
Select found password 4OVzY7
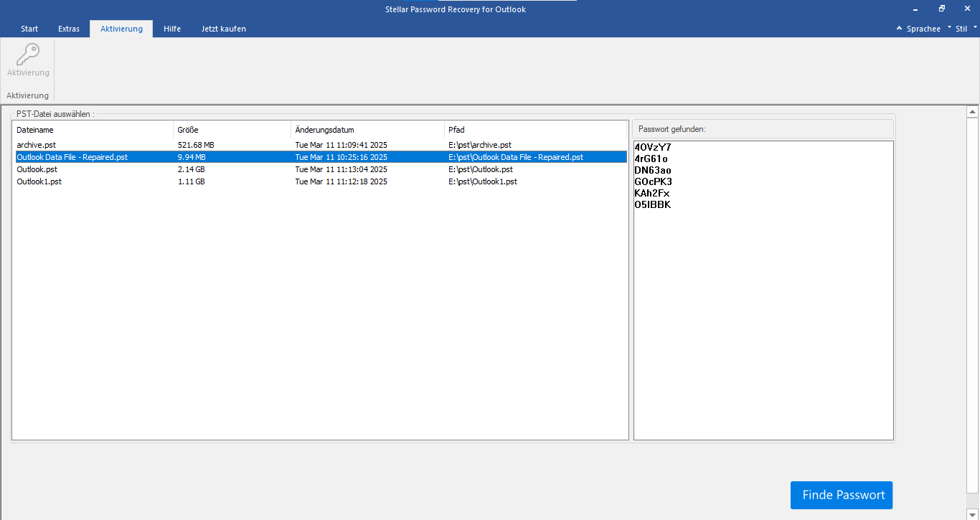point(653,147)
